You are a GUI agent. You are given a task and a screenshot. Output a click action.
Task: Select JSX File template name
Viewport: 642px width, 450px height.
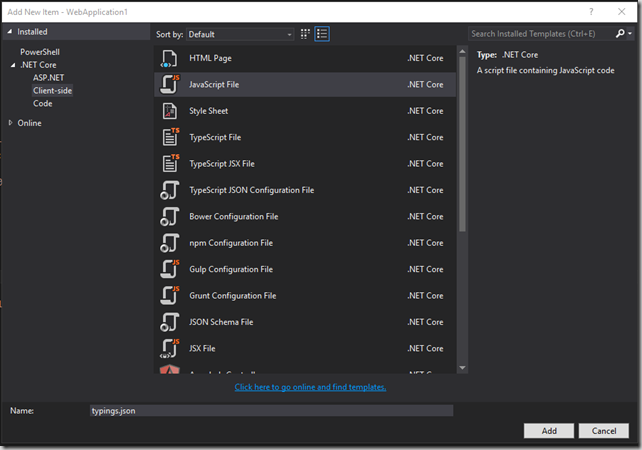click(x=202, y=348)
